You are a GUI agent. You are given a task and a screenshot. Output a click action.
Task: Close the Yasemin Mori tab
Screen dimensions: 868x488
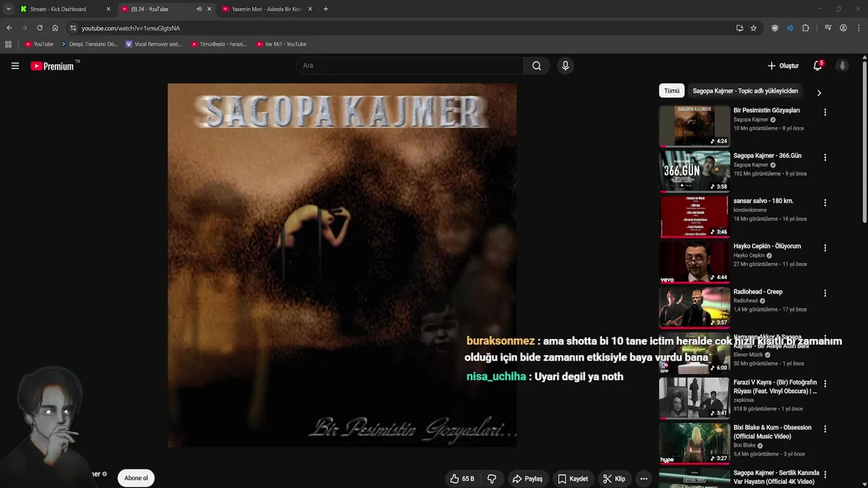(x=310, y=9)
